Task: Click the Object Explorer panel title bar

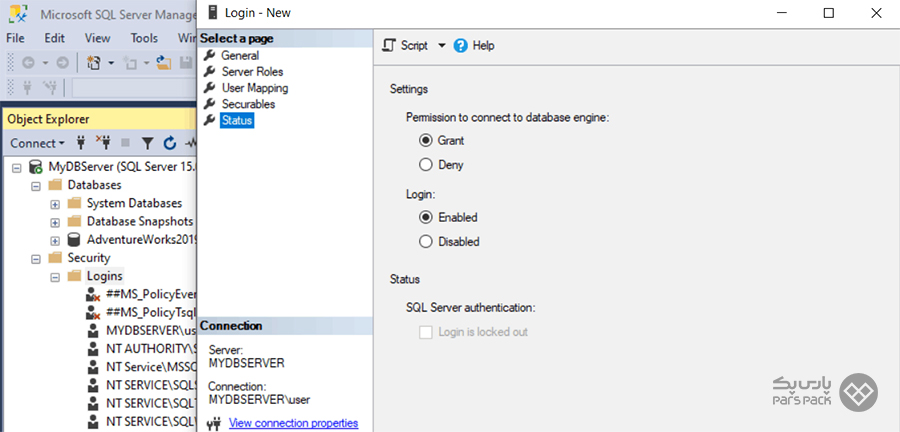Action: tap(99, 119)
